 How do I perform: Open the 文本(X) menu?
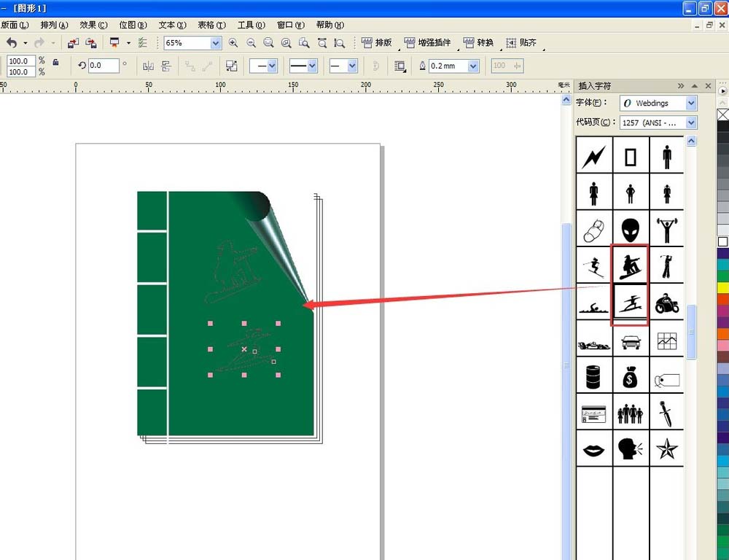point(173,25)
